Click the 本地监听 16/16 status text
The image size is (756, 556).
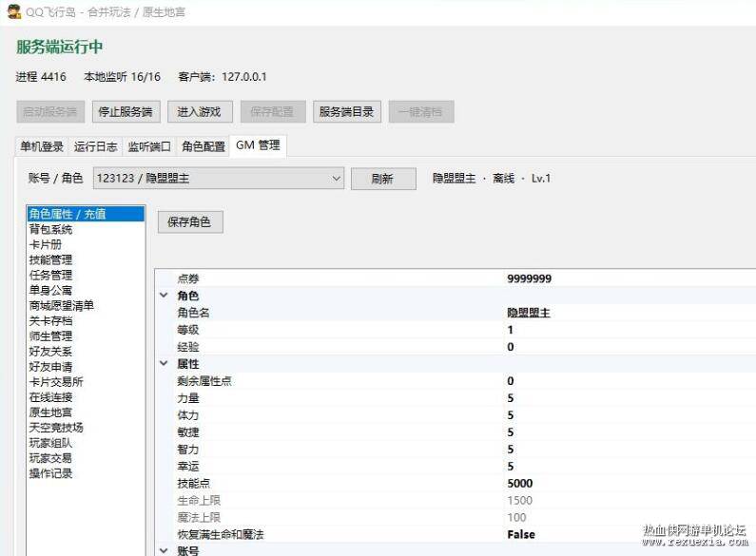click(122, 77)
